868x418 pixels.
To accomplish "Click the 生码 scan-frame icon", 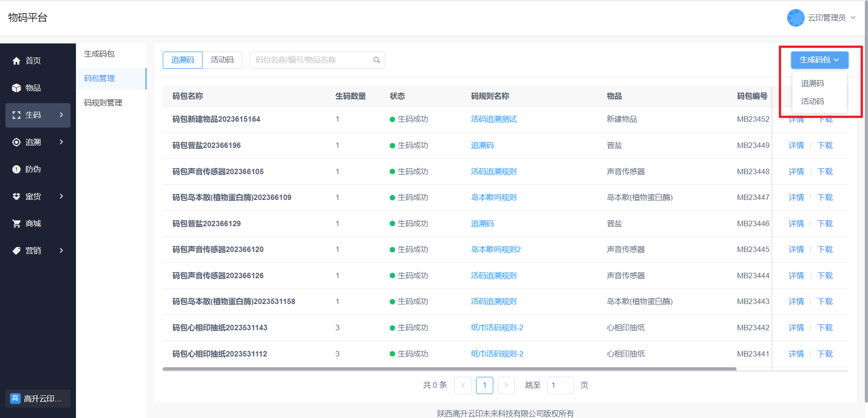I will 16,115.
